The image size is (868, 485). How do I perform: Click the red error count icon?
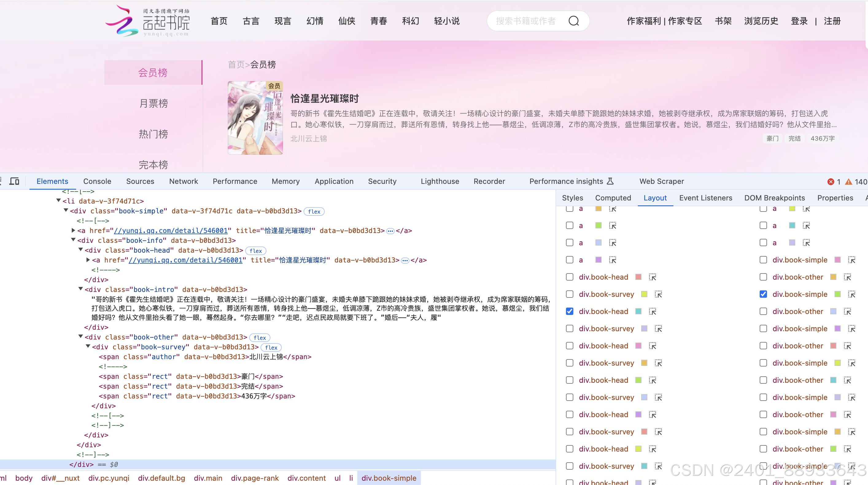831,182
